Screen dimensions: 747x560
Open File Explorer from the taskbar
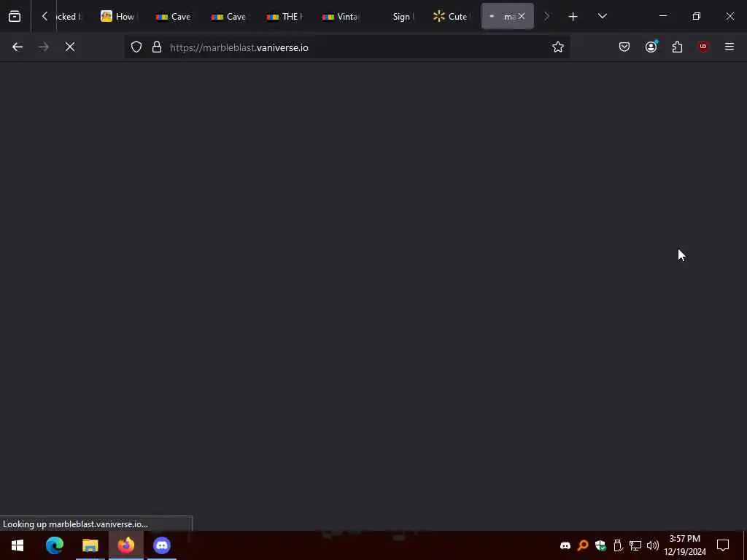[x=90, y=545]
